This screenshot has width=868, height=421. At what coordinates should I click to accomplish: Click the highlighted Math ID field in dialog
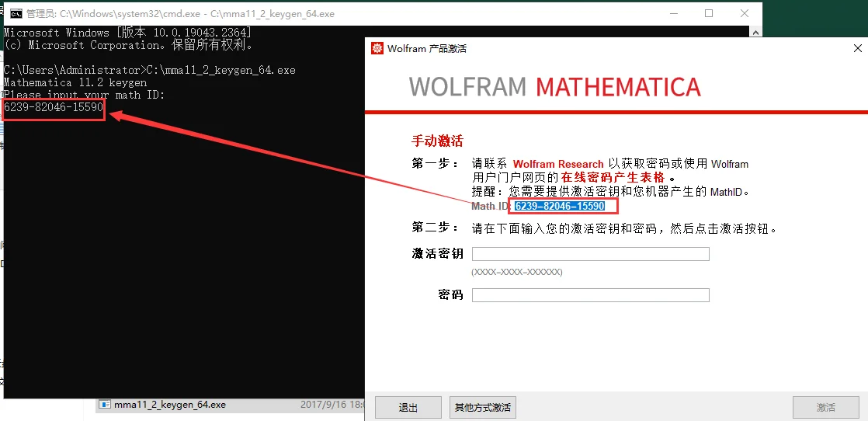click(559, 206)
